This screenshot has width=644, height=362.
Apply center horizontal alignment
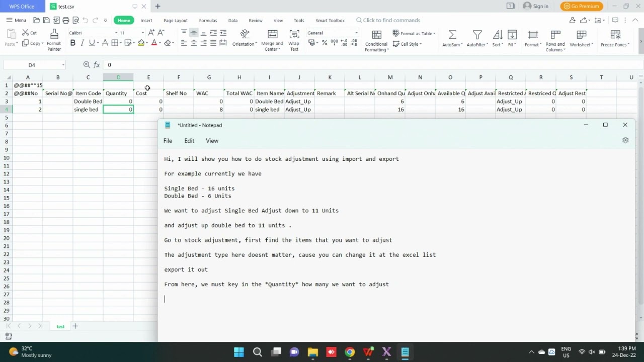(194, 43)
